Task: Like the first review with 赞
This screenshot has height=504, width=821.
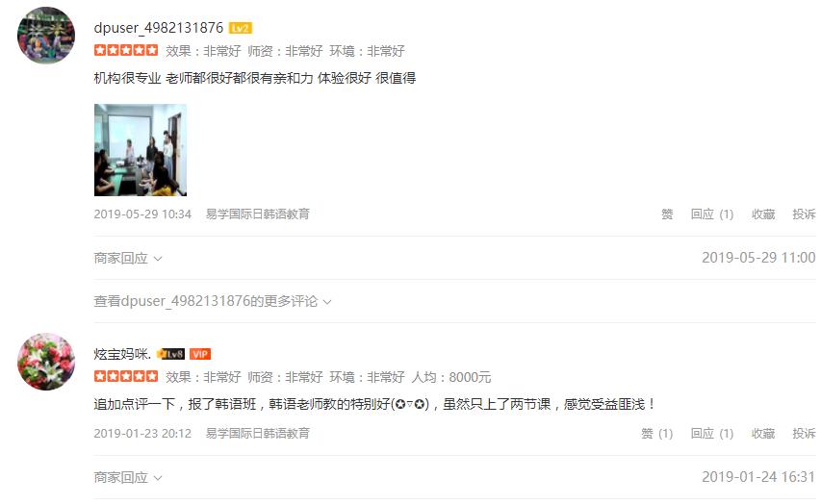Action: (x=667, y=214)
